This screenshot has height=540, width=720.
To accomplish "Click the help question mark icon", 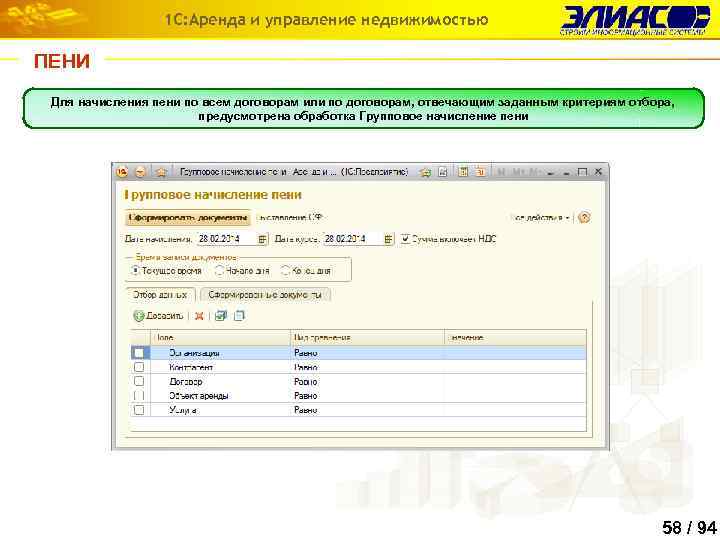I will click(x=584, y=217).
